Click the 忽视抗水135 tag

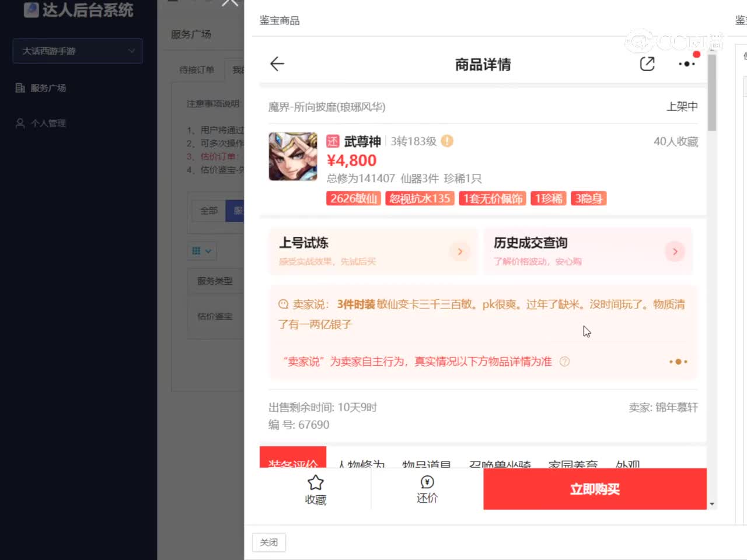pos(420,198)
